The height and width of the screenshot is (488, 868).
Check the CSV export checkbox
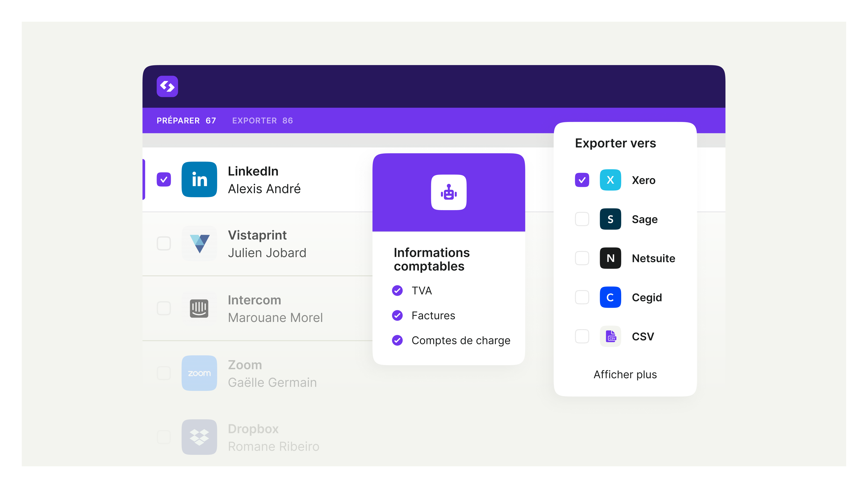point(582,336)
